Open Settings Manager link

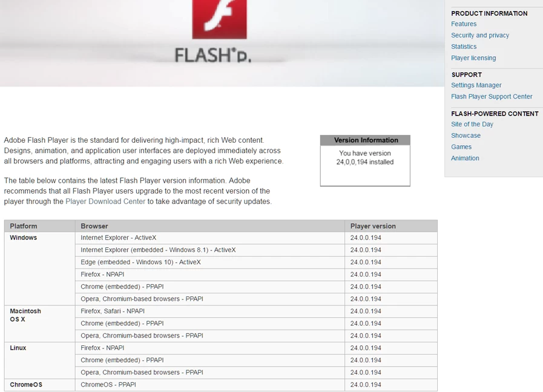click(x=476, y=85)
